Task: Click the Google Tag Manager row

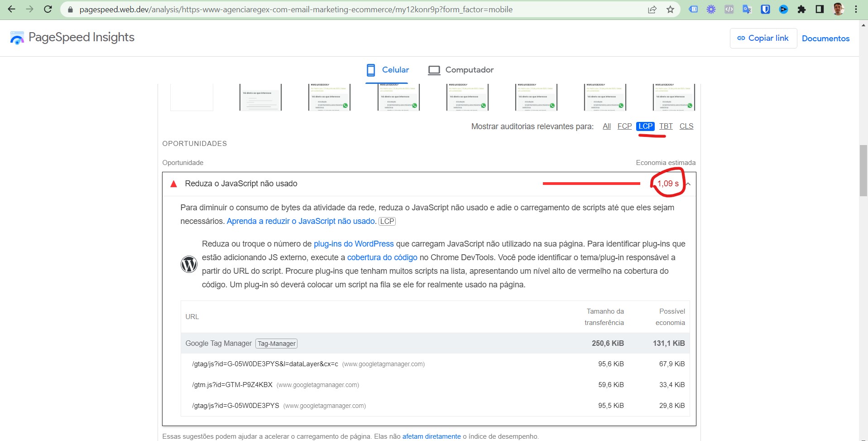Action: (435, 344)
